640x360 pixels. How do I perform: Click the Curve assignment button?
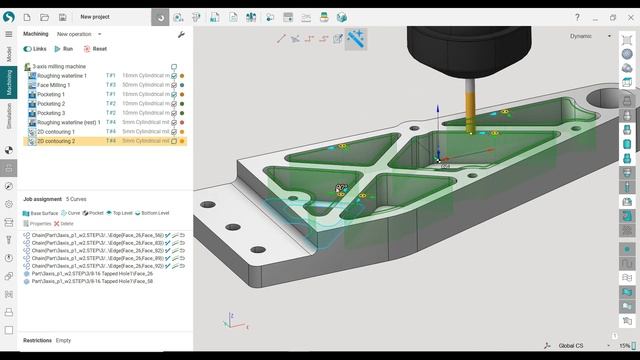pos(70,213)
